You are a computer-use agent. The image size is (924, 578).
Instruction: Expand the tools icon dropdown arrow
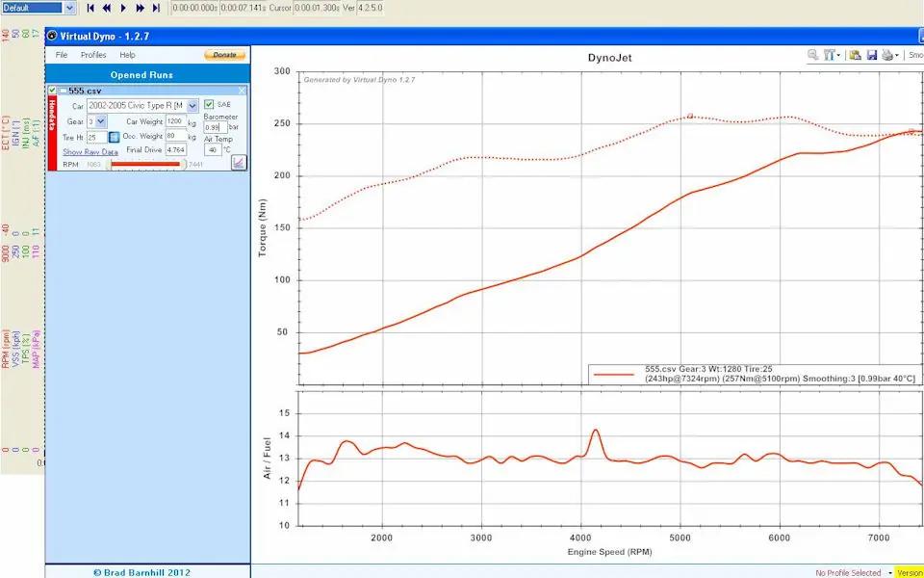click(838, 56)
